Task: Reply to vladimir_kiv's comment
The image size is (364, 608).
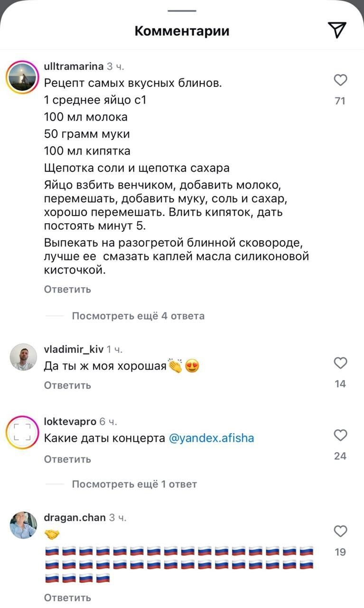Action: pyautogui.click(x=67, y=385)
